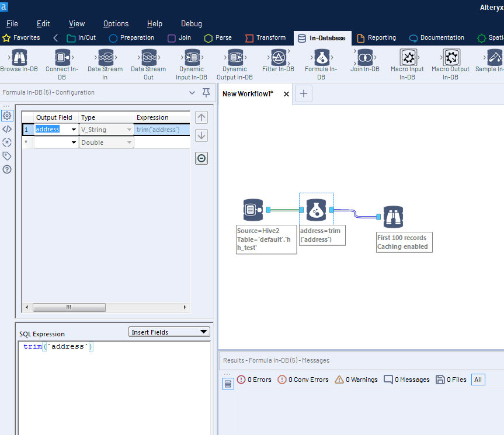The width and height of the screenshot is (504, 435).
Task: Open the Debug menu
Action: pos(191,23)
